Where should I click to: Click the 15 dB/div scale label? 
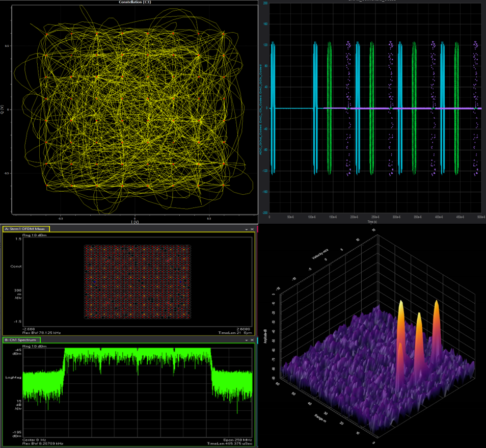click(x=18, y=405)
